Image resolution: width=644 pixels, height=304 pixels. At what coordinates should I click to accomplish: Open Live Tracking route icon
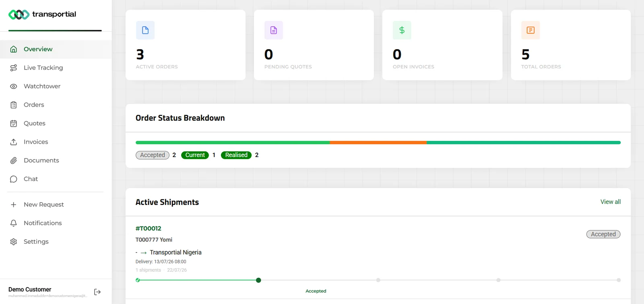point(14,68)
